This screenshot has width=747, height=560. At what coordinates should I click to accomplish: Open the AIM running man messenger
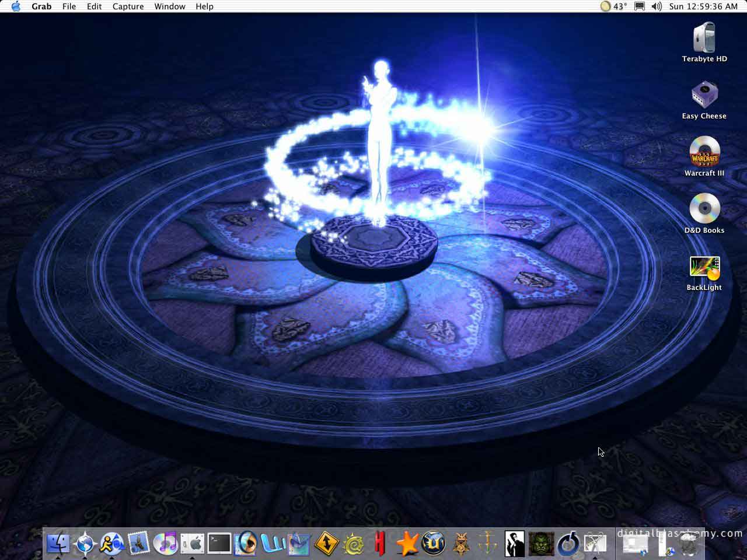tap(112, 544)
